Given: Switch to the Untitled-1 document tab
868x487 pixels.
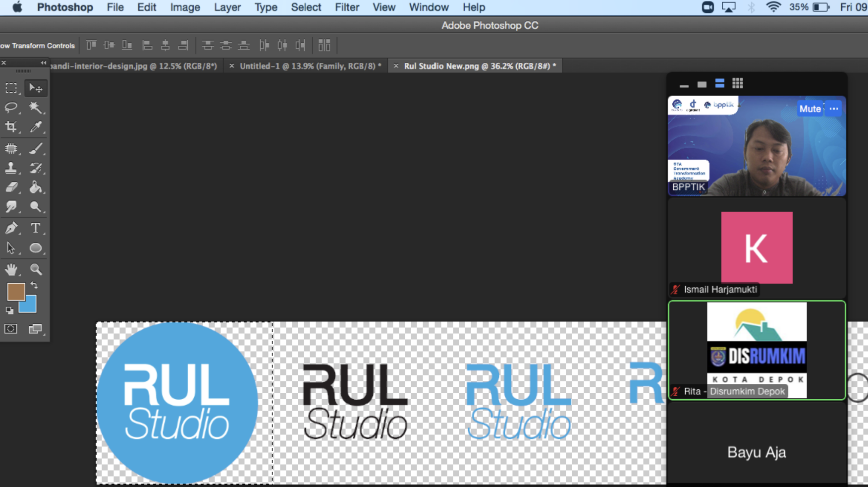Looking at the screenshot, I should pos(310,66).
